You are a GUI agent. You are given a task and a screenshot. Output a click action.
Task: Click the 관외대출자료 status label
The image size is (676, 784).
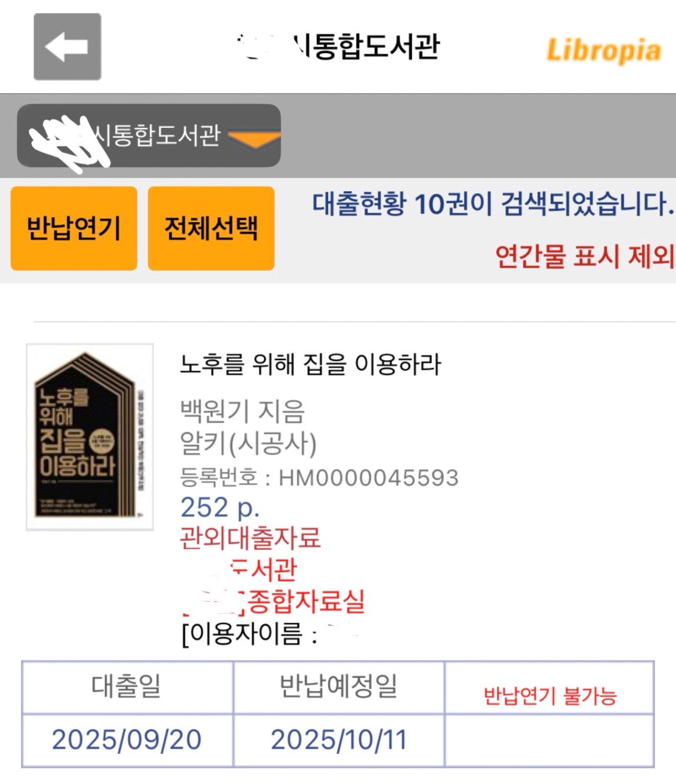click(250, 537)
